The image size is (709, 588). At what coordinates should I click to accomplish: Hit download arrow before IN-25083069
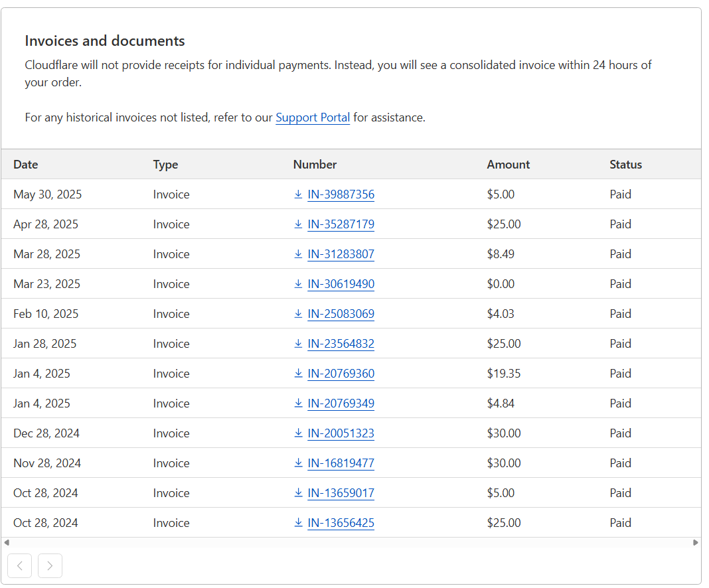pos(298,314)
